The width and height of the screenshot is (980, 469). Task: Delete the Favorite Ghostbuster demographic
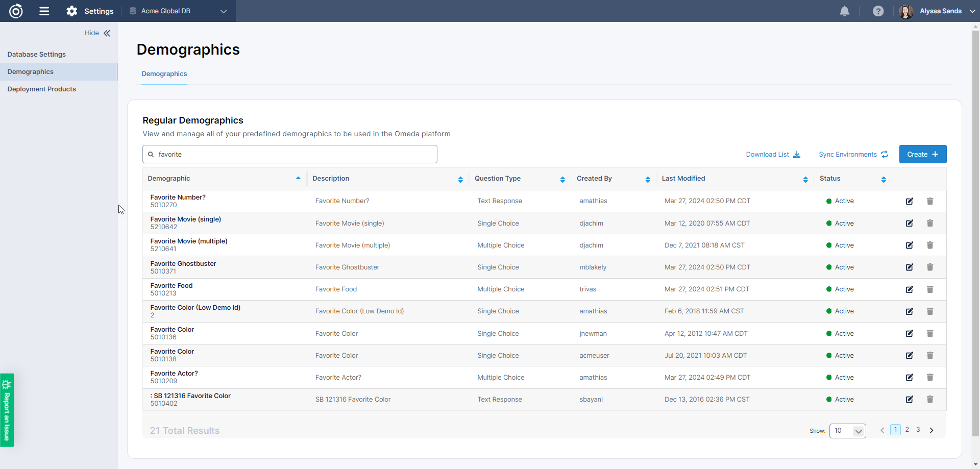coord(929,267)
